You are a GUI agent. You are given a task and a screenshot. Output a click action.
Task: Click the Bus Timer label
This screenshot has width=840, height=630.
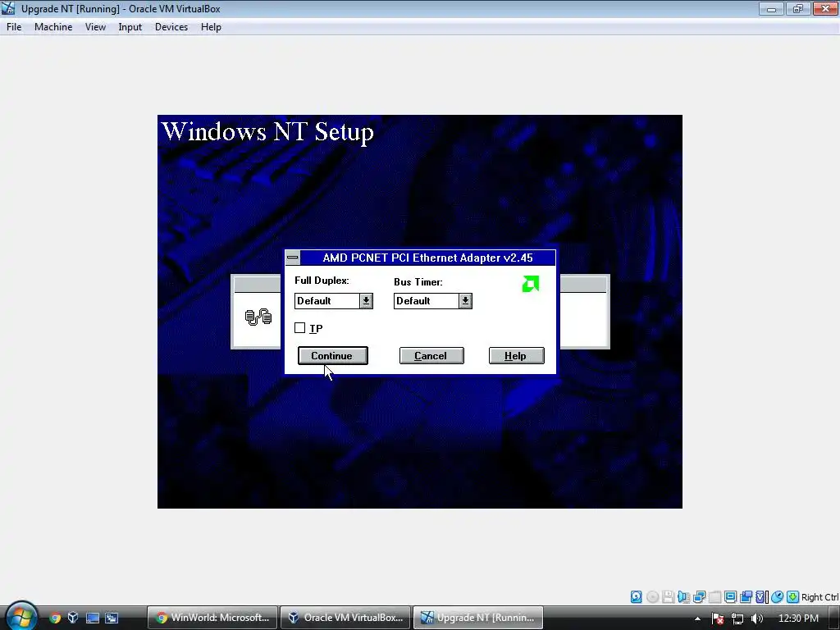click(x=418, y=282)
